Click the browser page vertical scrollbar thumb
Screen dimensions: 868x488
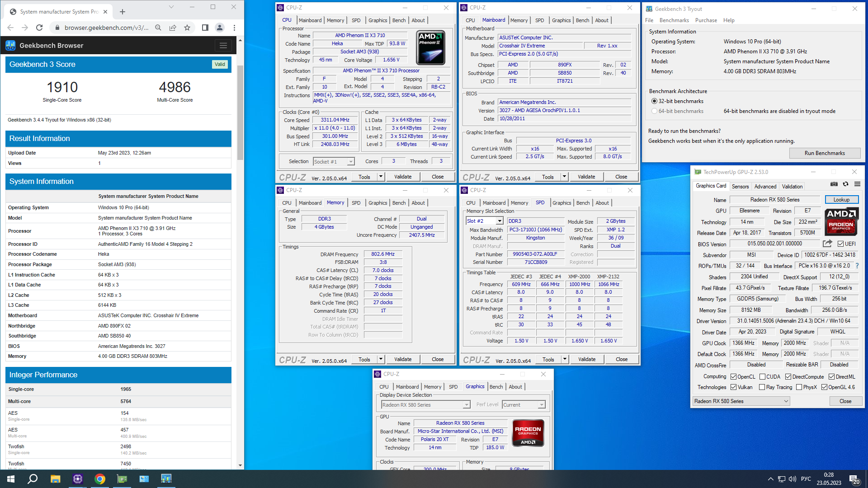(240, 113)
